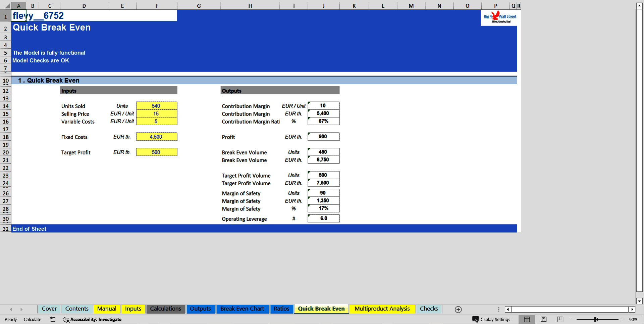Switch to Normal view in the status bar
The height and width of the screenshot is (324, 644).
click(x=527, y=319)
